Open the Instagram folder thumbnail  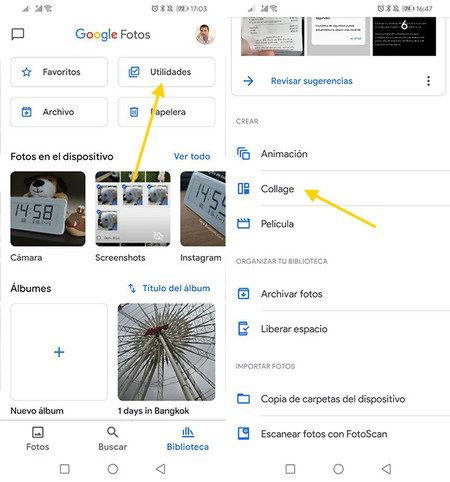point(203,209)
